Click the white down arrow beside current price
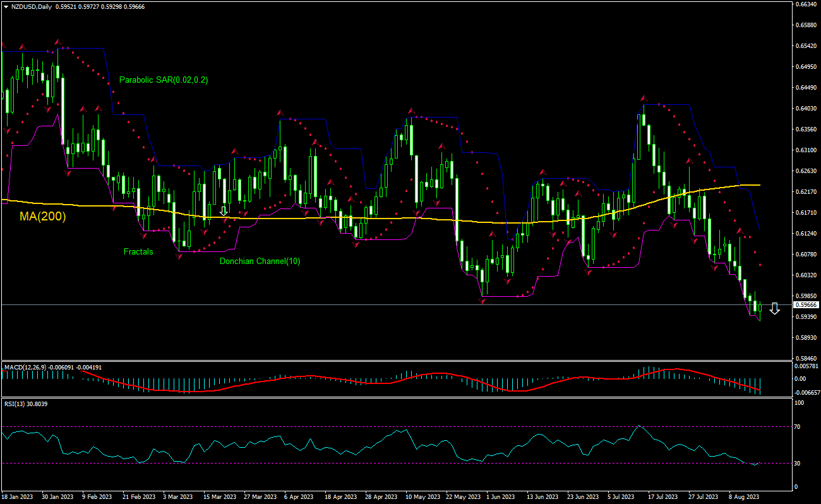Image resolution: width=821 pixels, height=504 pixels. point(774,309)
